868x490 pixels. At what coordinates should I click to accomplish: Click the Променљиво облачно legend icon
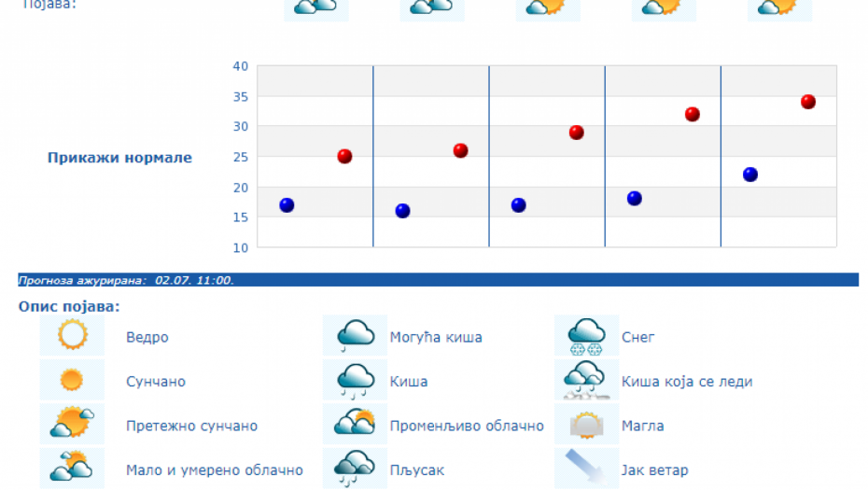tap(355, 424)
